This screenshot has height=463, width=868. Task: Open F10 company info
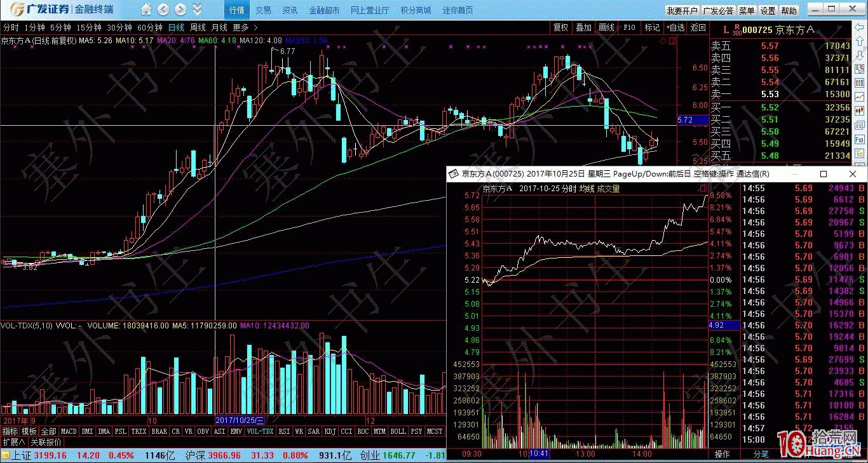pos(629,27)
